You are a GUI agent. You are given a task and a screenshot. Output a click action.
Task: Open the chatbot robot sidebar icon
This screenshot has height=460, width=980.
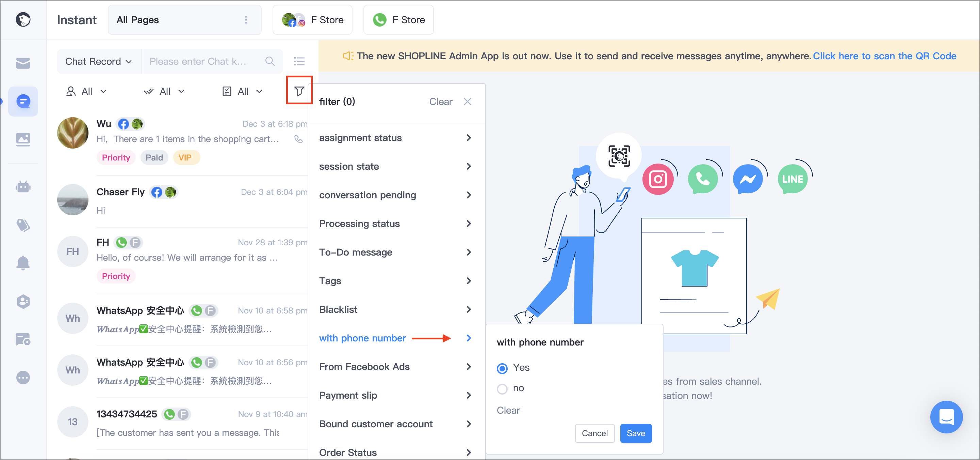(x=23, y=187)
